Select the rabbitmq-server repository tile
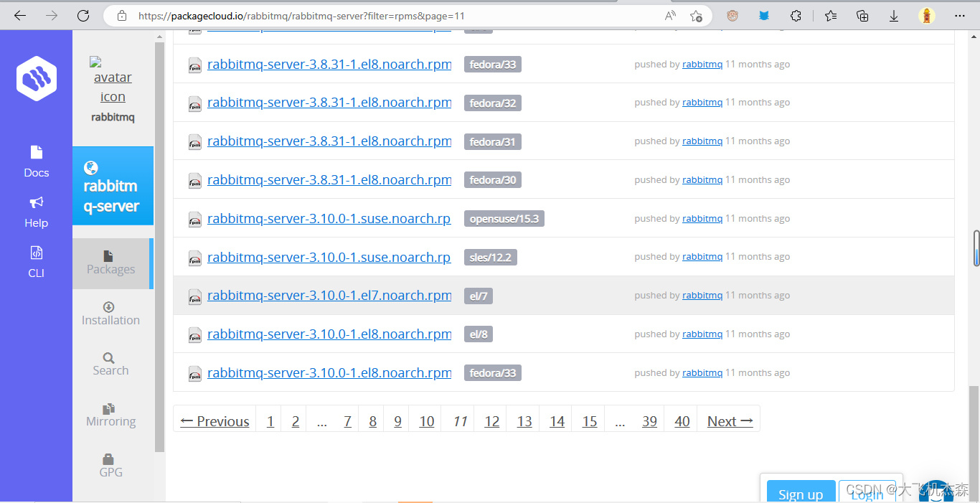The width and height of the screenshot is (980, 503). coord(113,186)
